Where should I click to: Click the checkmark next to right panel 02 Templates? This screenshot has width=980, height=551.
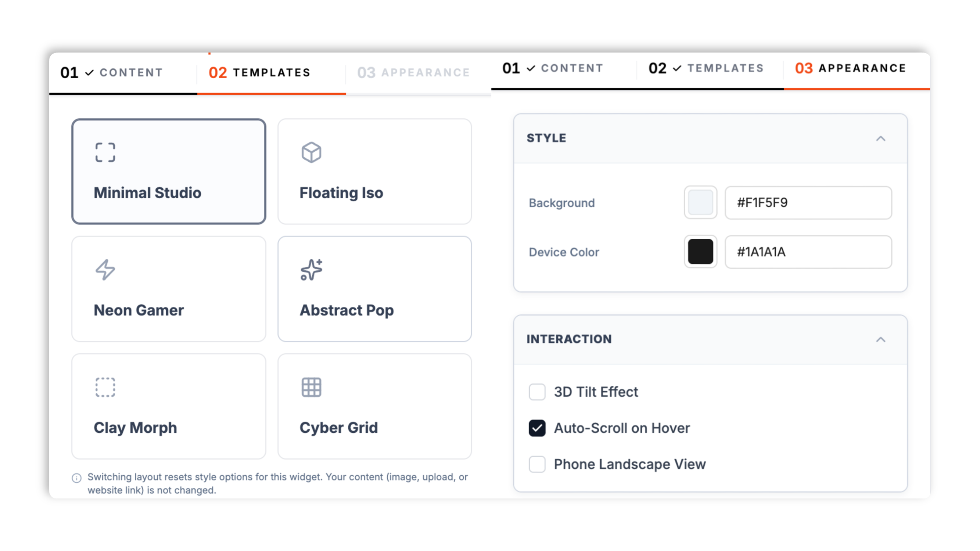677,68
